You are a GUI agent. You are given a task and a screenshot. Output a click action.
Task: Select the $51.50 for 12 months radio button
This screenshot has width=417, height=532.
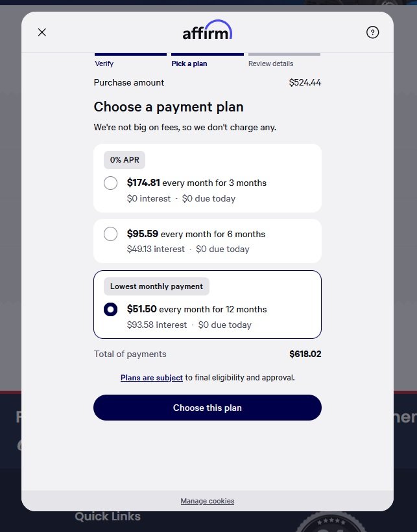click(x=111, y=309)
